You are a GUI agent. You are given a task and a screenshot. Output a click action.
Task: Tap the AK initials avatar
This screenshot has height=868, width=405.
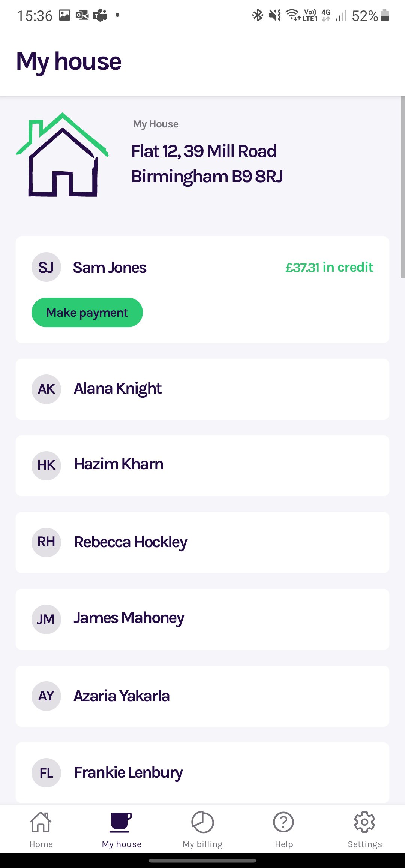(46, 389)
